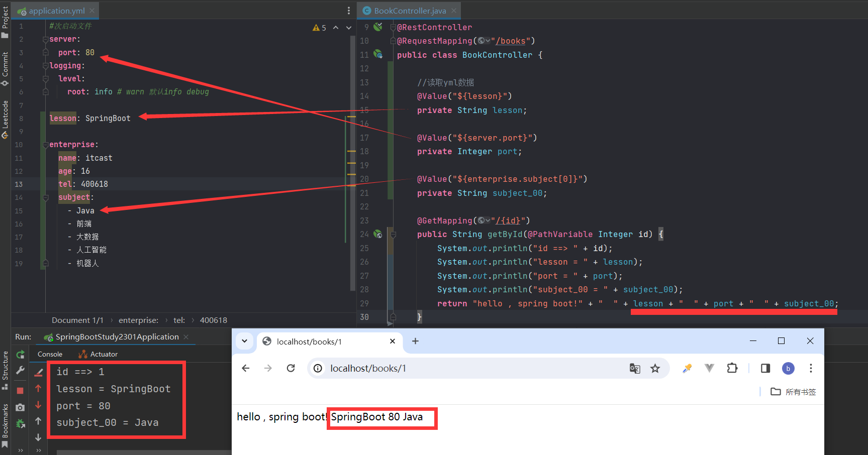This screenshot has width=868, height=455.
Task: Go forward in the browser
Action: click(x=268, y=368)
